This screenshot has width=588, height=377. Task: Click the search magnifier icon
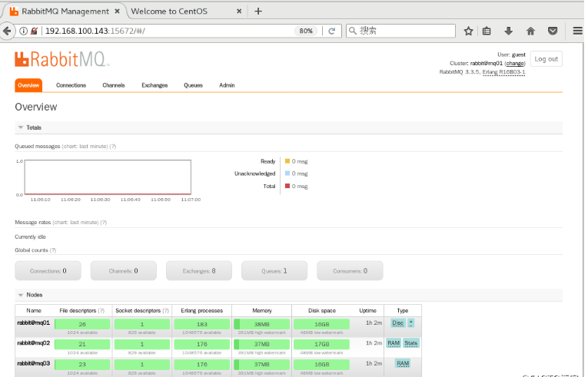(x=353, y=31)
